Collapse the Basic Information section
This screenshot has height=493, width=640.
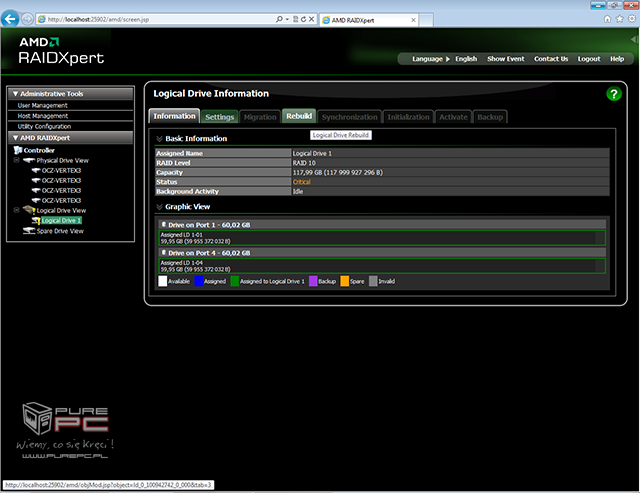point(159,139)
